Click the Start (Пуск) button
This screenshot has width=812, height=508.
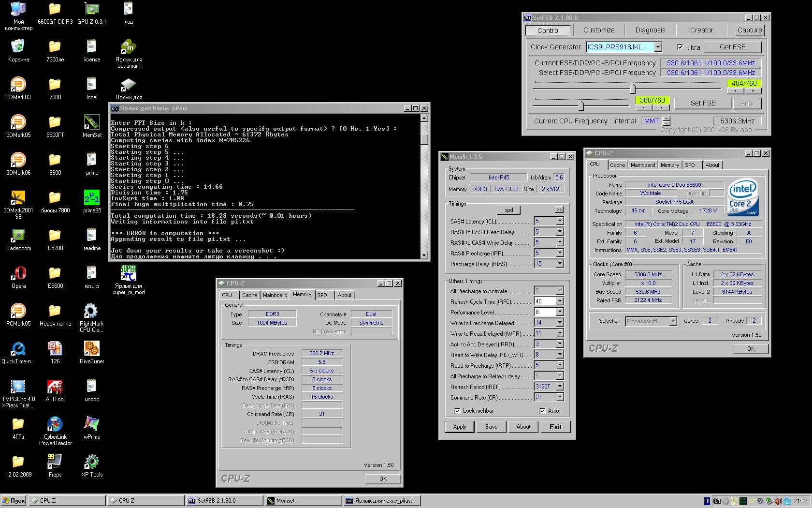(x=14, y=501)
